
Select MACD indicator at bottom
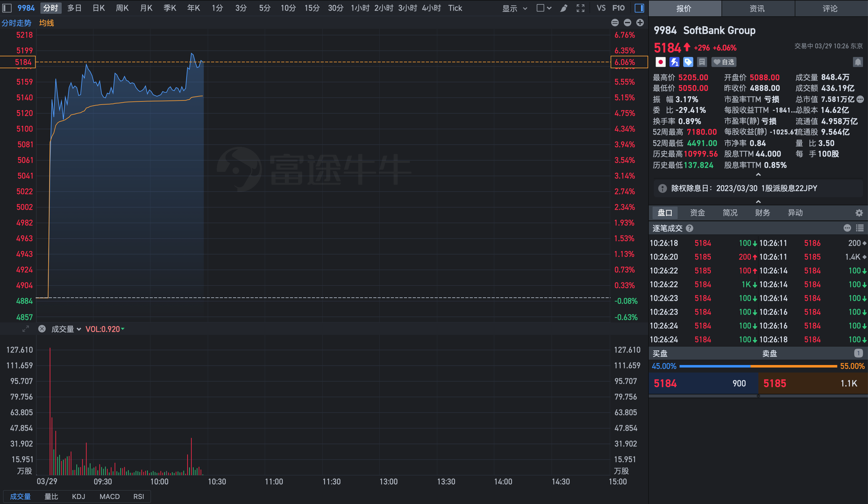110,496
